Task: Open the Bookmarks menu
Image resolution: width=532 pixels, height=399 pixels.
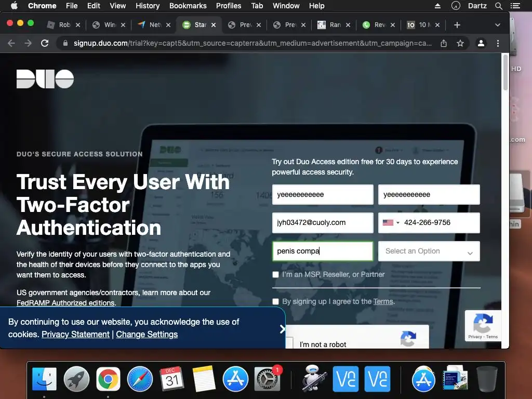Action: pyautogui.click(x=188, y=6)
